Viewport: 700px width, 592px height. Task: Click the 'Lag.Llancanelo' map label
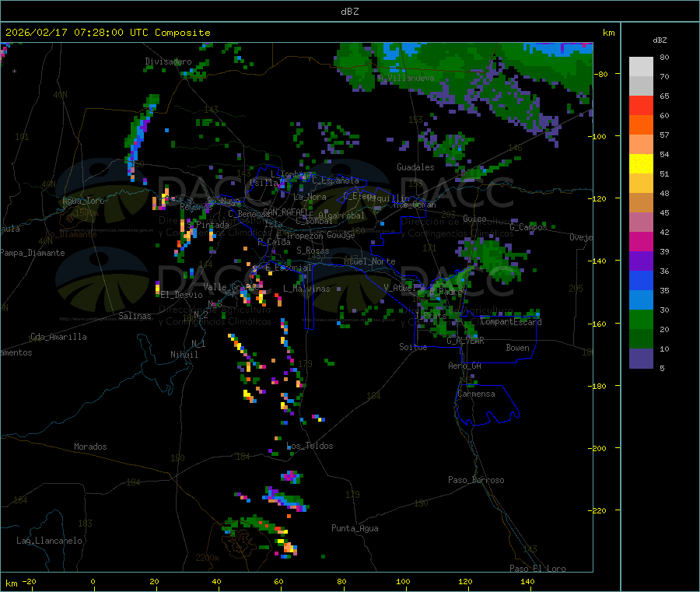coord(50,541)
